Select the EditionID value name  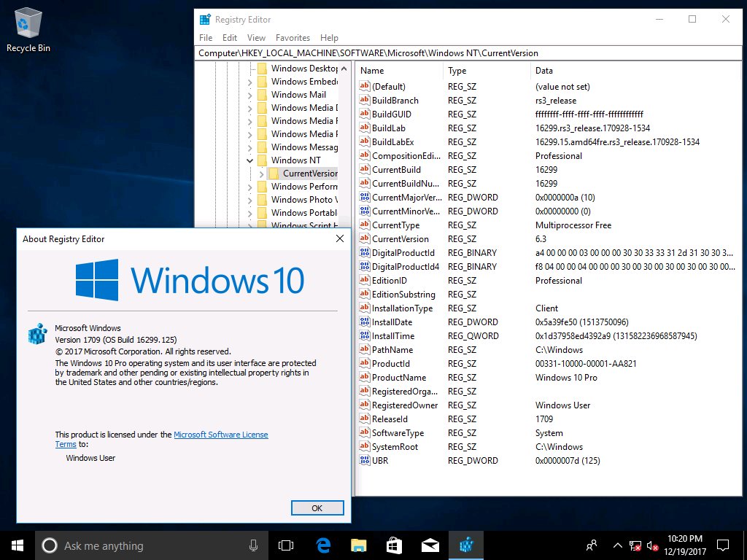coord(390,281)
